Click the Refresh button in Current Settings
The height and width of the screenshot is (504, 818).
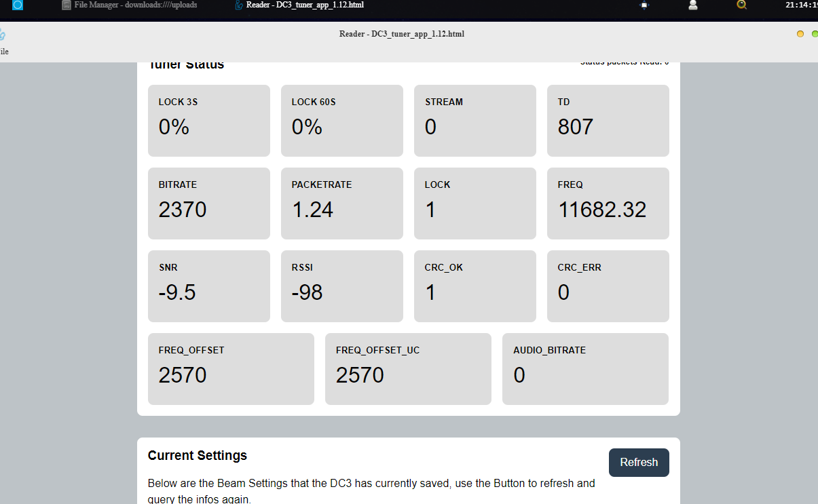(x=639, y=463)
